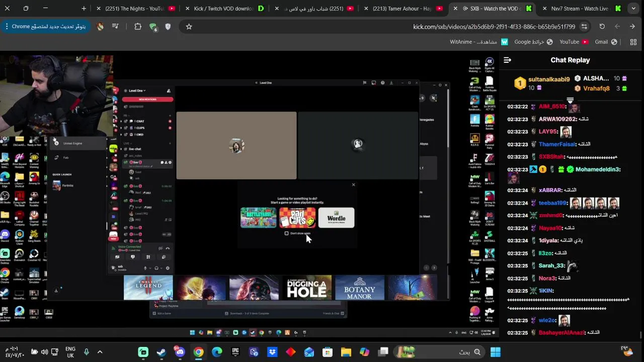Open the Extensions puzzle icon
This screenshot has height=362, width=644.
[x=138, y=27]
